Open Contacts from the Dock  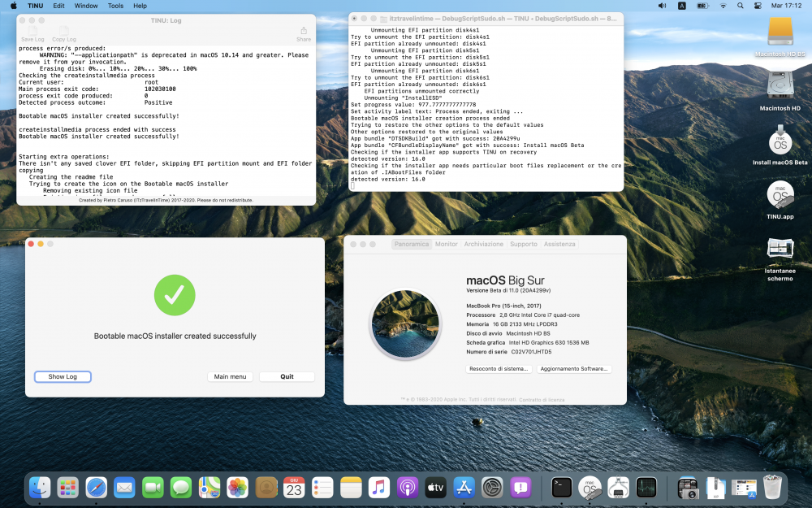tap(266, 488)
